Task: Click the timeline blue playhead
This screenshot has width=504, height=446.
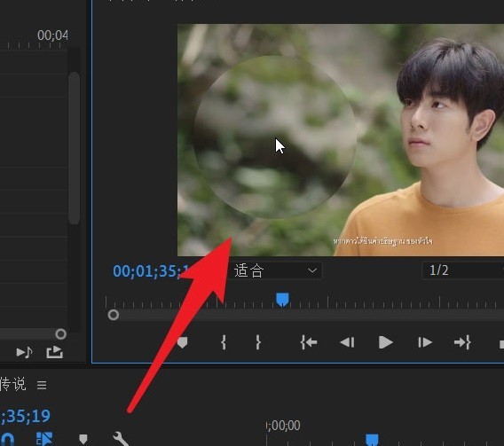Action: [372, 440]
